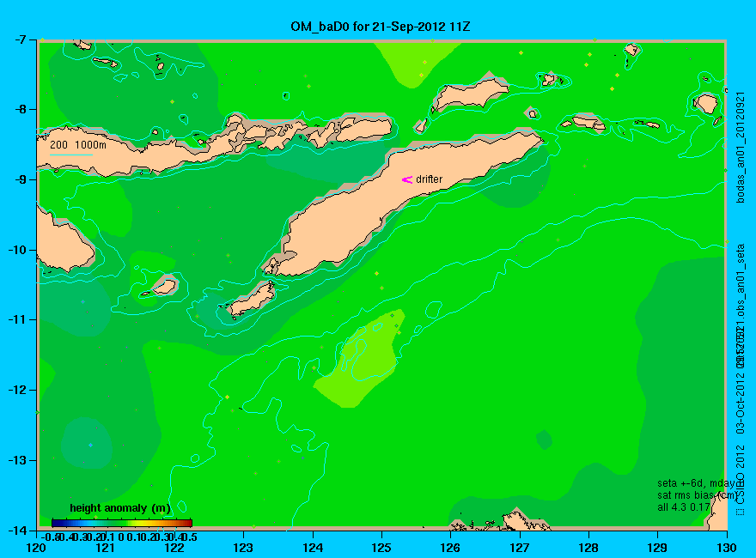Click latitude axis label "-12"
Viewport: 756px width, 558px height.
pos(16,390)
